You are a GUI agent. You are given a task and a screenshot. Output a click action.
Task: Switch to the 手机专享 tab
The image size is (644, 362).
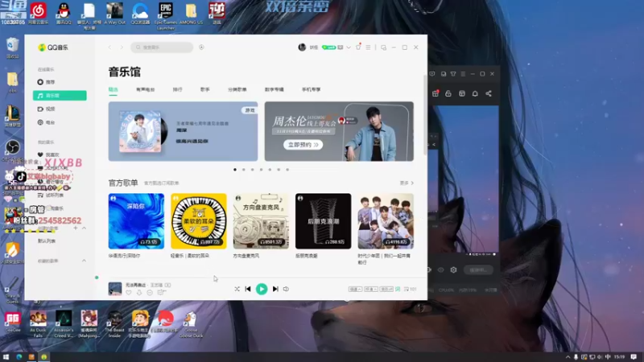[311, 89]
